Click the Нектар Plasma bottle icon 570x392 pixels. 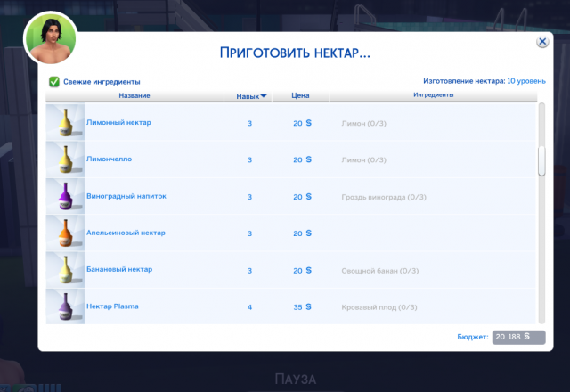pyautogui.click(x=65, y=306)
